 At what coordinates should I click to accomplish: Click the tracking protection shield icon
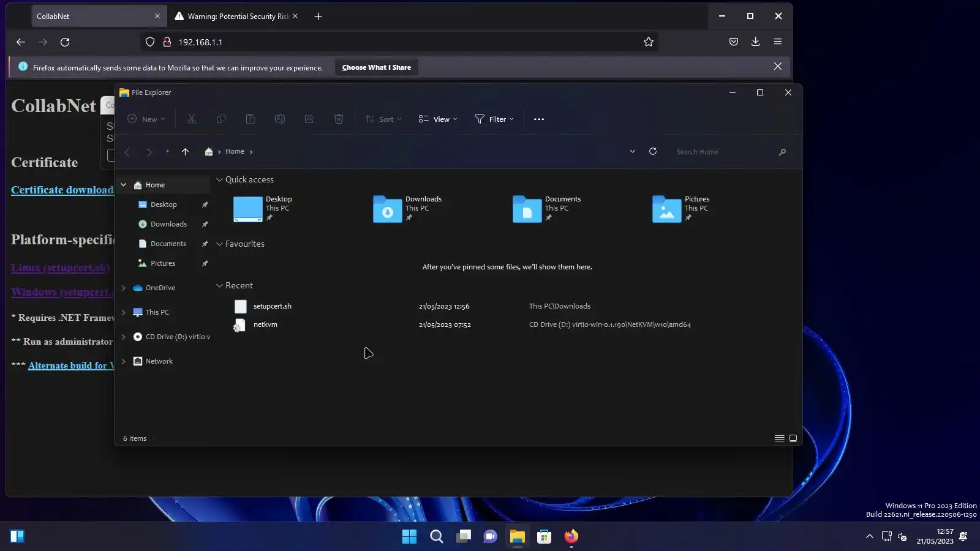coord(150,42)
